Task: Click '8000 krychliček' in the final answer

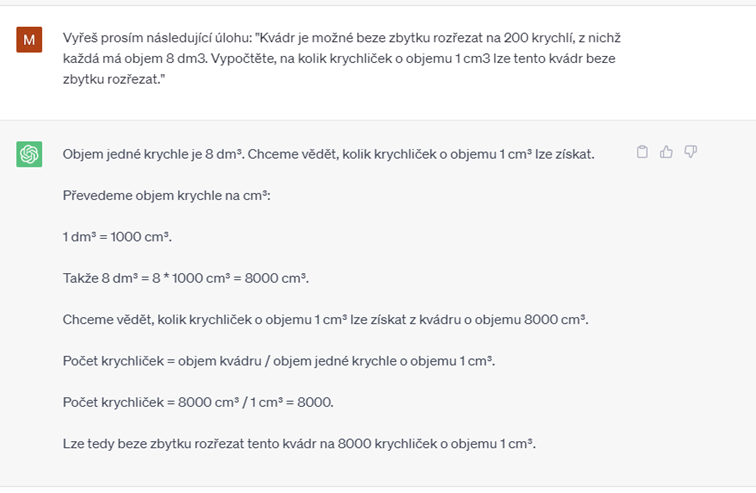Action: 387,444
